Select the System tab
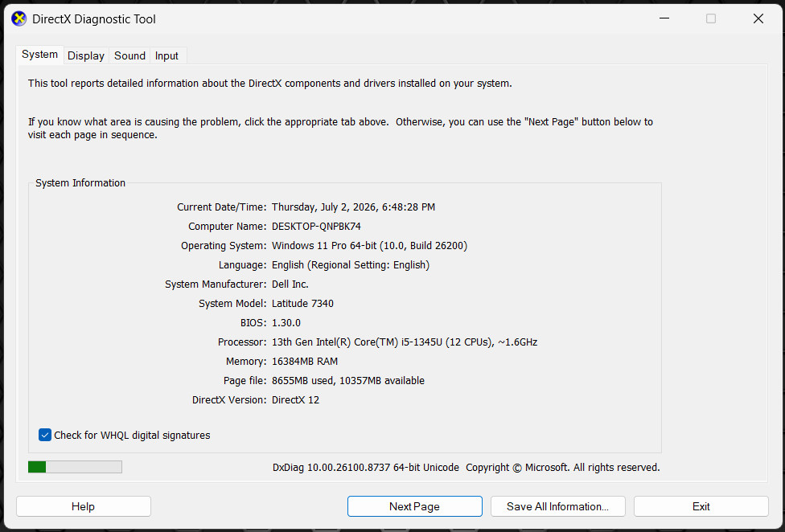This screenshot has height=532, width=785. click(x=39, y=55)
